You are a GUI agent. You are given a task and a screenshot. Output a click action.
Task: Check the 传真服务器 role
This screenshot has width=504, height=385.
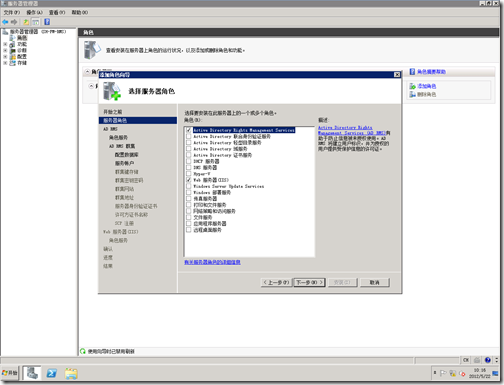[x=189, y=199]
